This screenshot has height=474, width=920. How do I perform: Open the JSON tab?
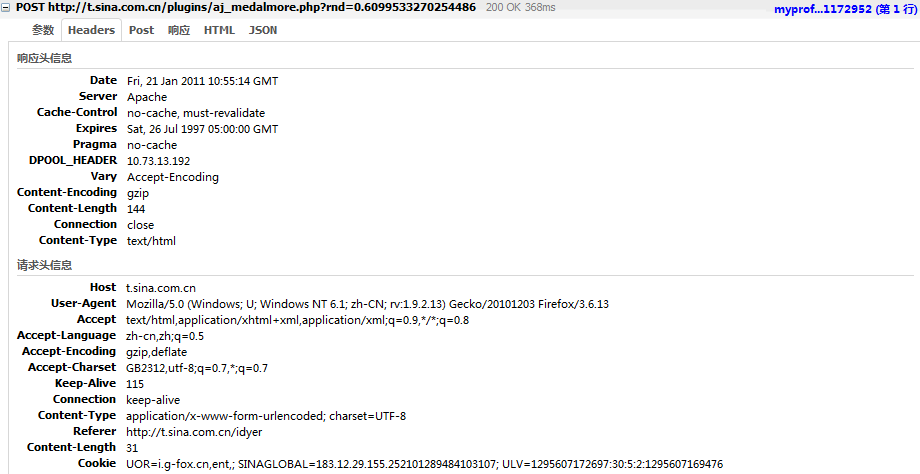pos(263,30)
